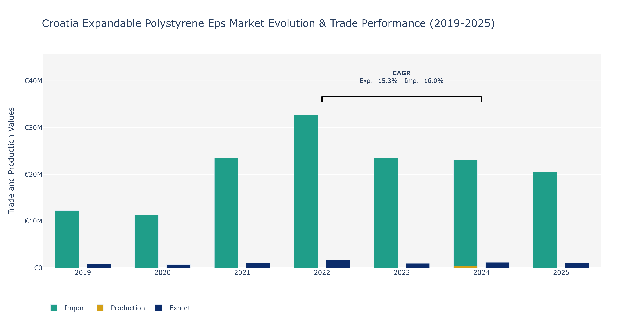Select the 2020 Export bar

click(178, 266)
